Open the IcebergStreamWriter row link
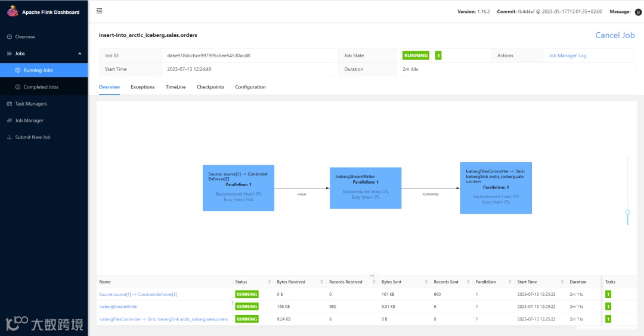The height and width of the screenshot is (336, 644). (x=118, y=307)
